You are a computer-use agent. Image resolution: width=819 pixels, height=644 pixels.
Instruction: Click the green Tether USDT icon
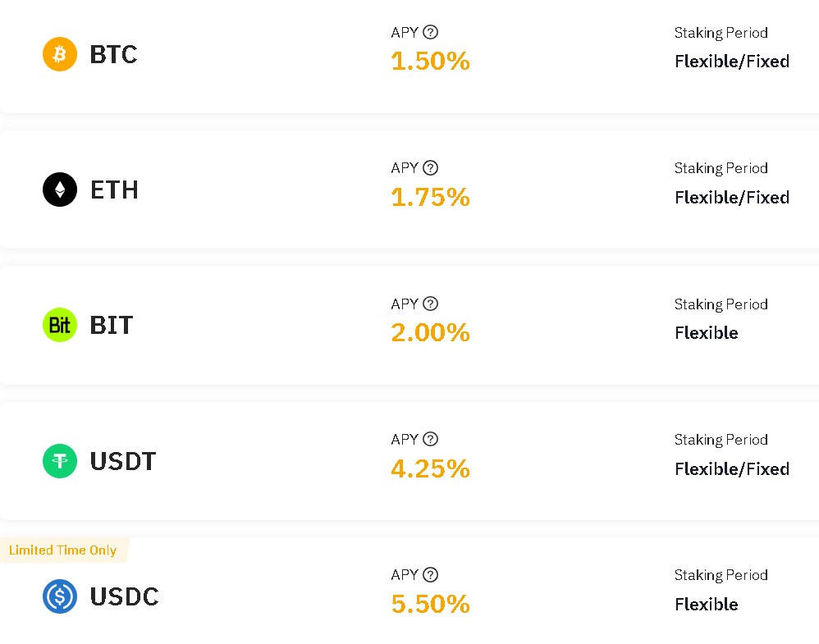click(x=60, y=461)
